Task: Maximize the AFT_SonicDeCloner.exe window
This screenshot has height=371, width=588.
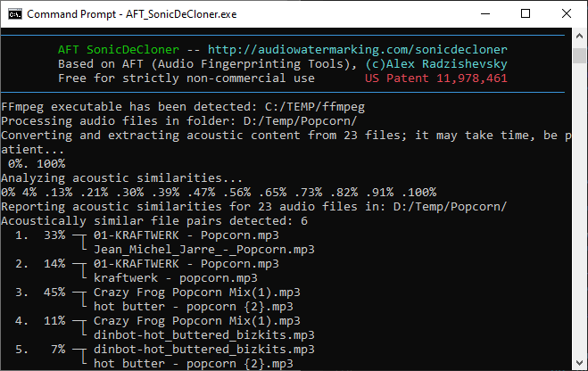Action: click(x=525, y=14)
